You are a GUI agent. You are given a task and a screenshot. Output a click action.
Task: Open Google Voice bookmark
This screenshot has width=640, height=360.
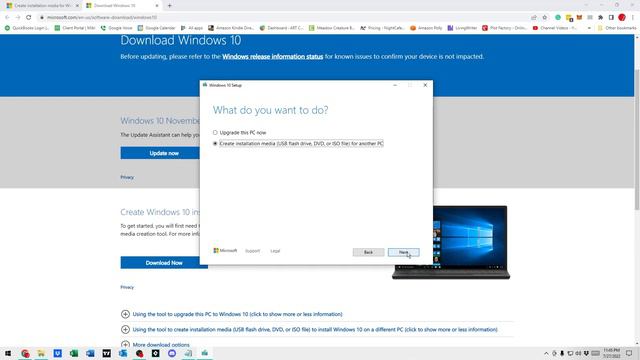(x=116, y=28)
